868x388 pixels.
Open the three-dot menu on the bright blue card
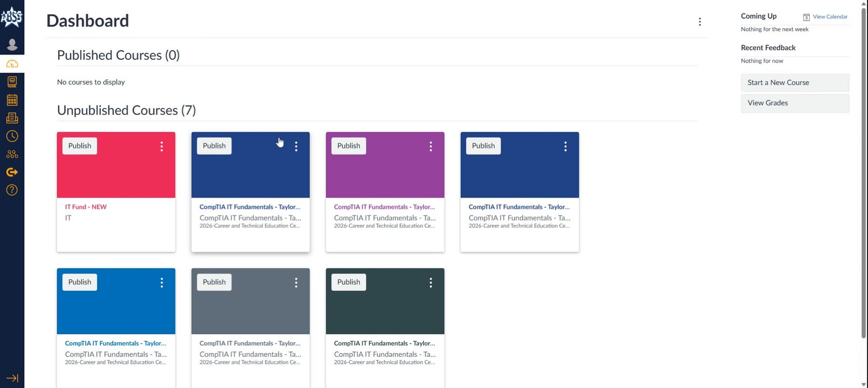click(x=162, y=282)
